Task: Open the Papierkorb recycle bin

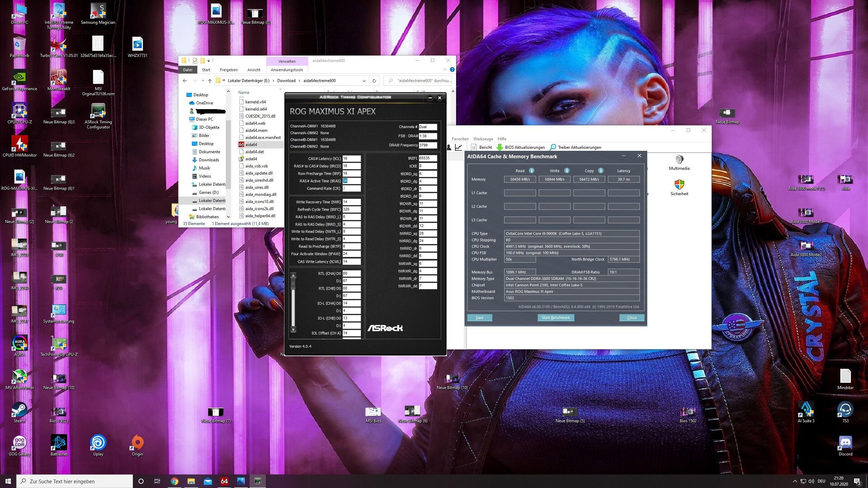Action: [20, 47]
